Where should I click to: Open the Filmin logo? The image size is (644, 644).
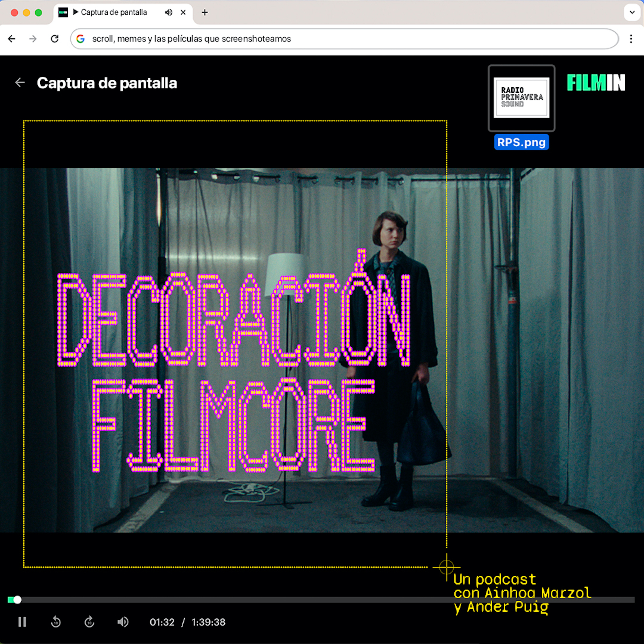click(x=596, y=83)
